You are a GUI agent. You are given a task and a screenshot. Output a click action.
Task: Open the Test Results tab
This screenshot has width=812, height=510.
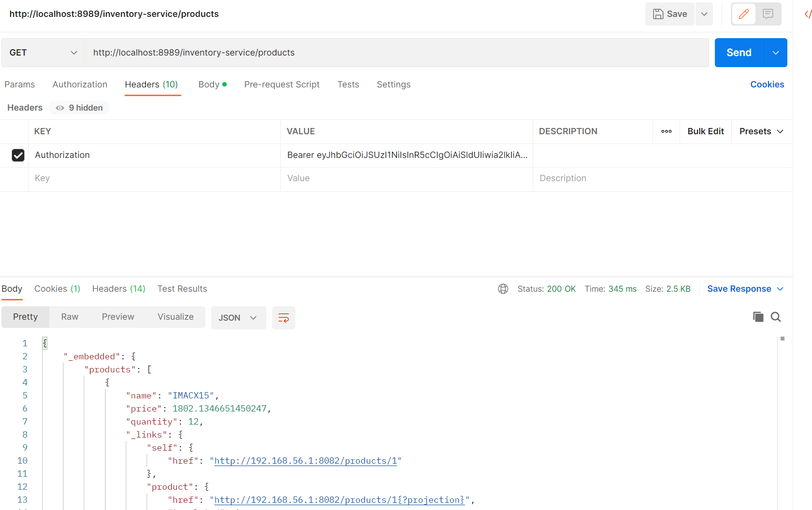(182, 289)
